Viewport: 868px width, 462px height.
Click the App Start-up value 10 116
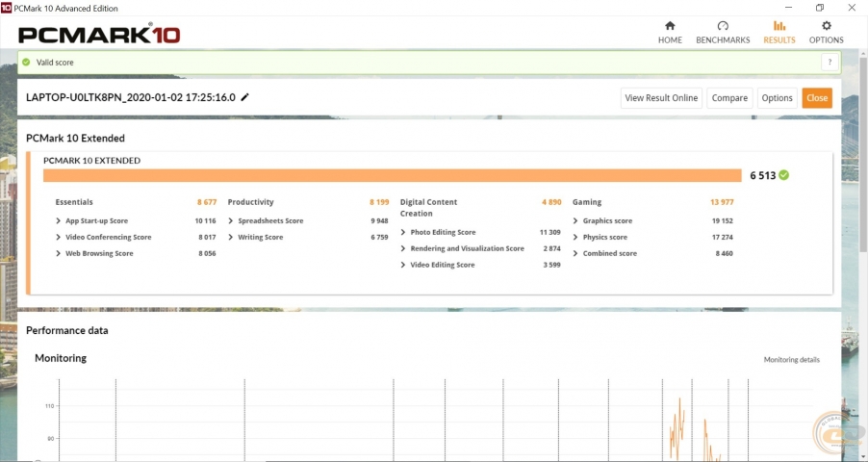[x=205, y=220]
